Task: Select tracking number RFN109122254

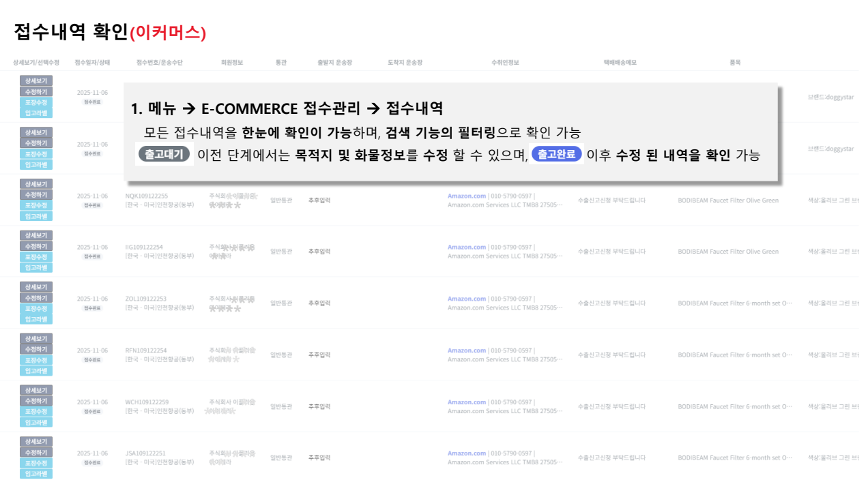Action: (146, 350)
